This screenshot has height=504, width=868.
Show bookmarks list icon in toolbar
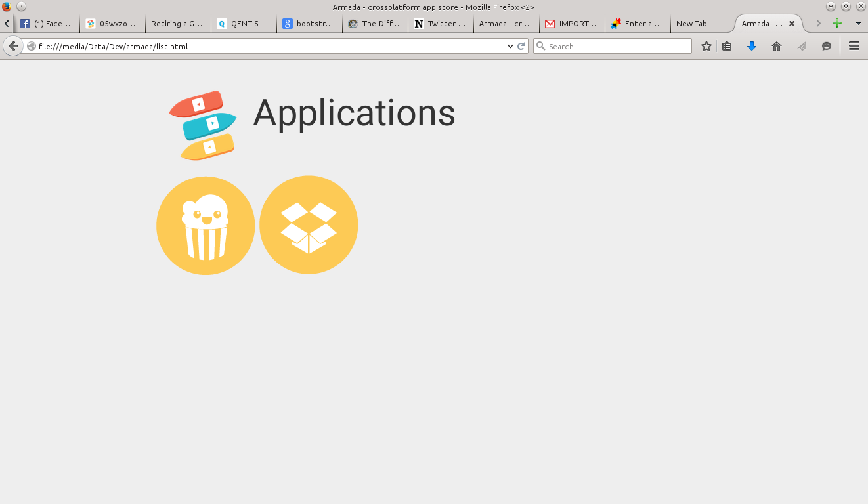727,46
